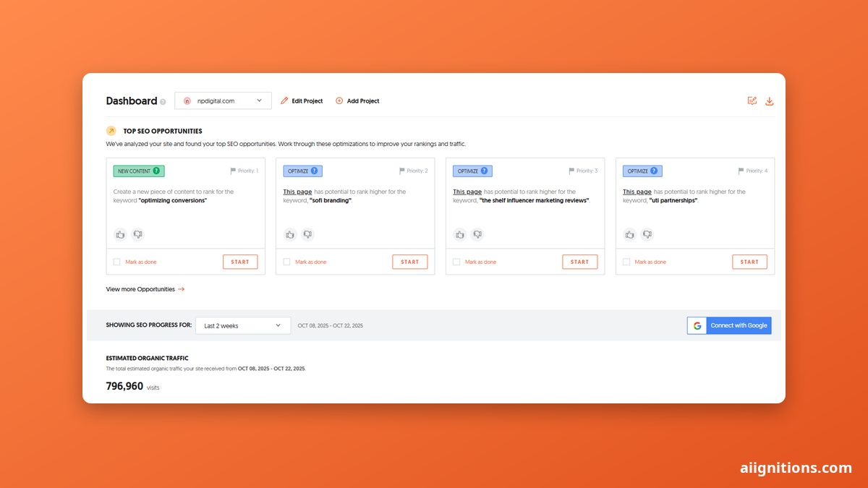Screen dimensions: 868x488
Task: Click the notes edit icon at top right
Action: [x=752, y=101]
